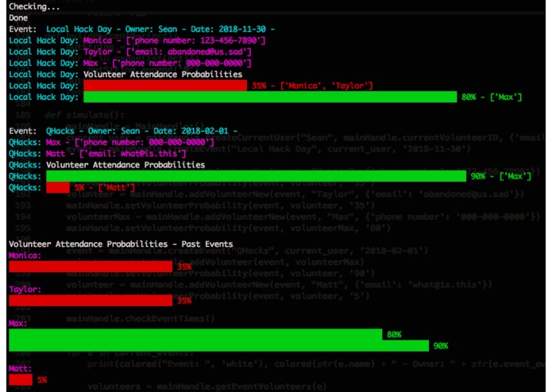Image resolution: width=552 pixels, height=392 pixels.
Task: Click the label "90% - ['Max']"
Action: (x=501, y=176)
